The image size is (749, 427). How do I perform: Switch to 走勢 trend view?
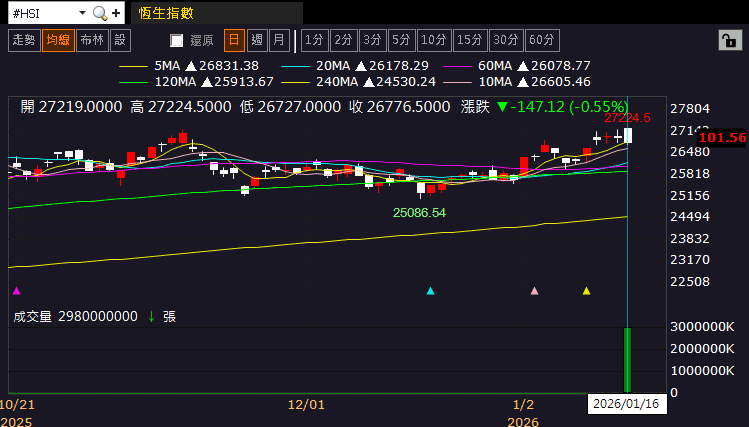tap(24, 40)
